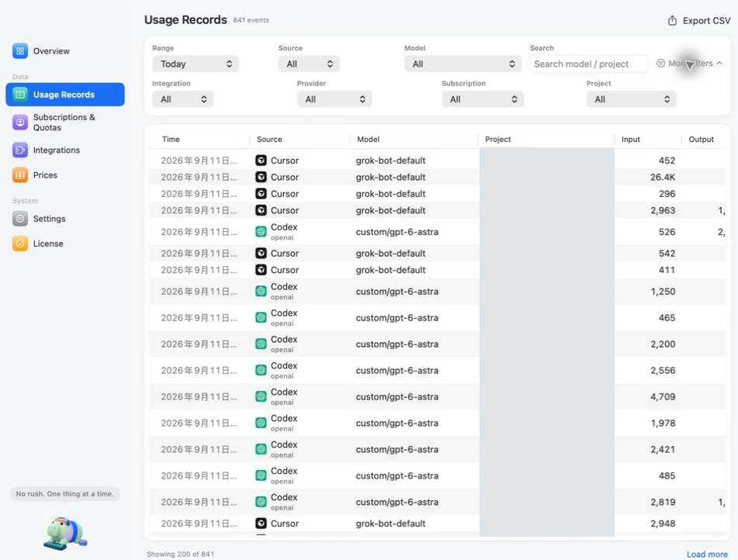Click the Settings gear icon
Image resolution: width=738 pixels, height=560 pixels.
19,219
